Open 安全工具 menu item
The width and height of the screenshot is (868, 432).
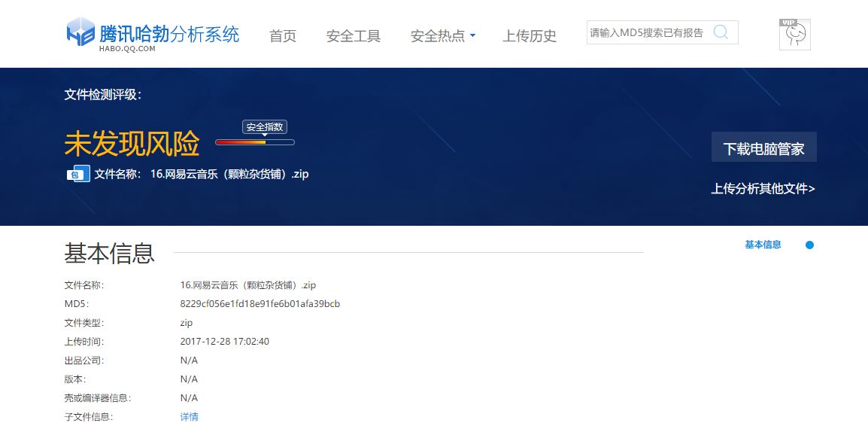[354, 36]
